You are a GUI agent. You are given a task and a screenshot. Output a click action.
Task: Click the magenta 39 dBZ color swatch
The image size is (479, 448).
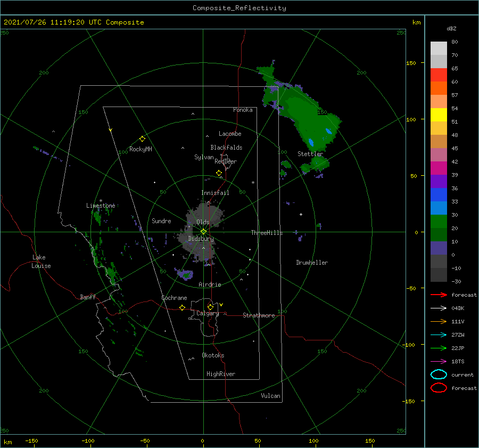439,168
